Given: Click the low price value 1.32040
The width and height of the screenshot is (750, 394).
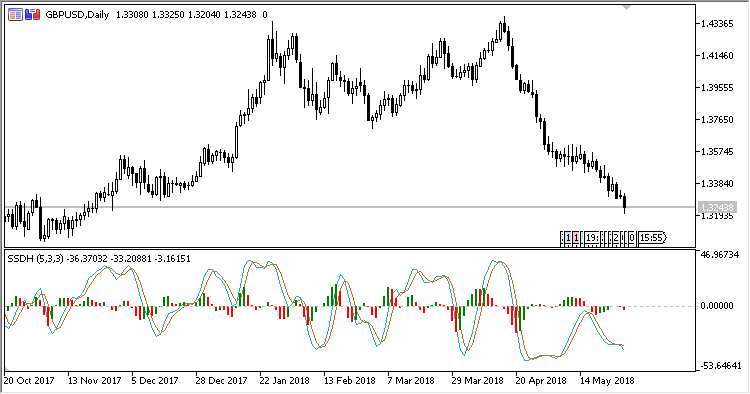Looking at the screenshot, I should (x=204, y=15).
